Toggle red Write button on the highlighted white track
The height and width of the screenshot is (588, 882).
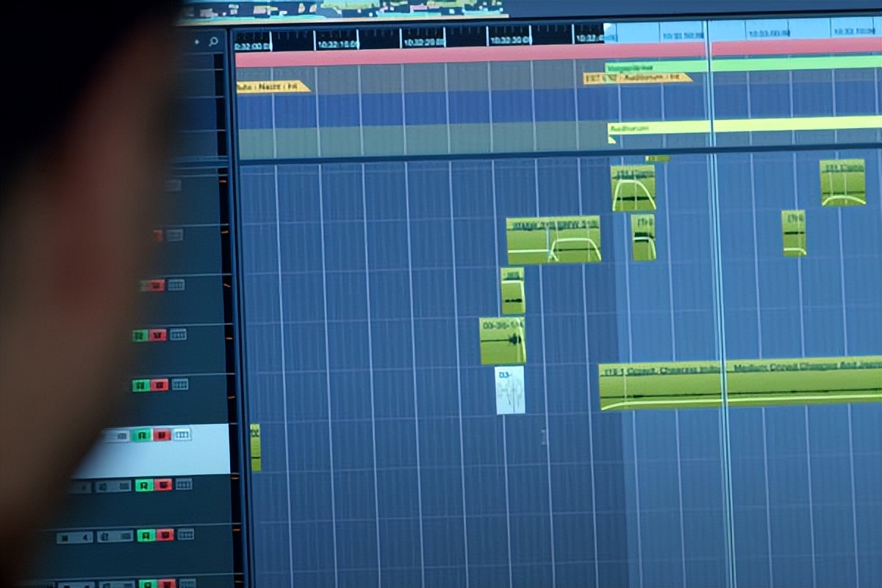point(162,435)
